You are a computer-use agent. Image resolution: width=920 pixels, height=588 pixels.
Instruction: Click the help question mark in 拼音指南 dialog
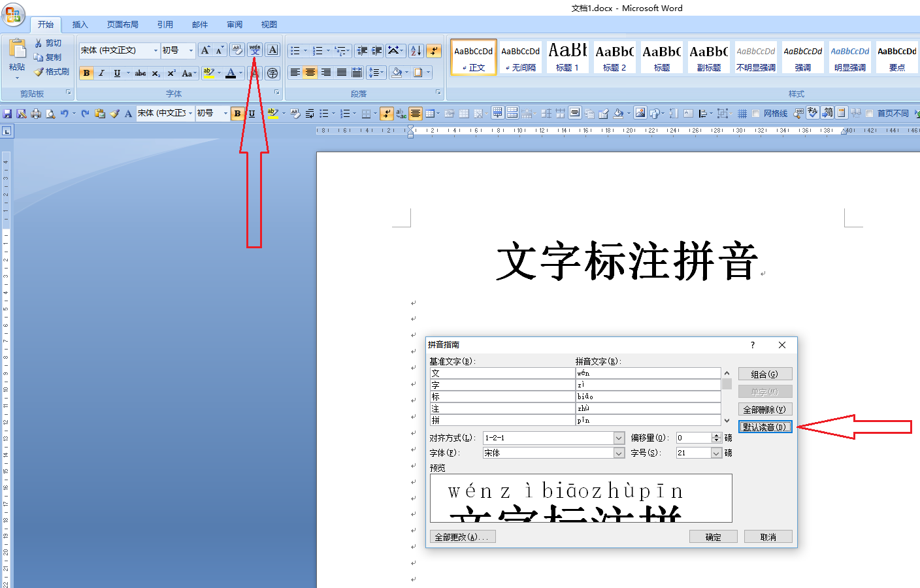tap(753, 345)
